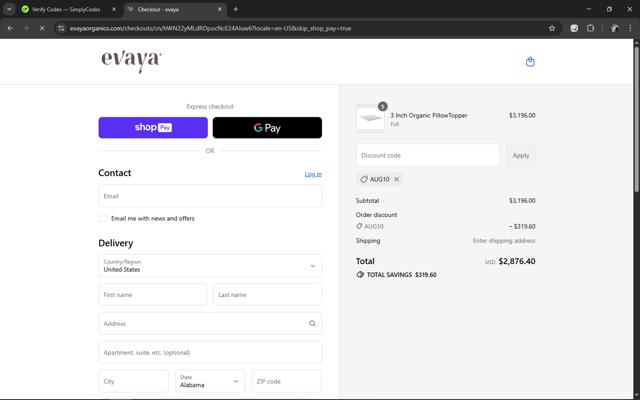
Task: Click the G Pay express checkout button
Action: (x=267, y=128)
